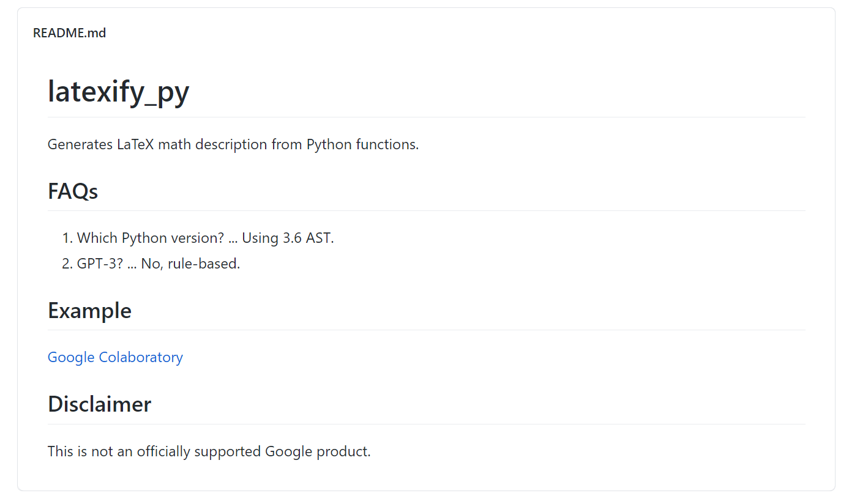Open the Google Colaboratory link

click(x=115, y=357)
